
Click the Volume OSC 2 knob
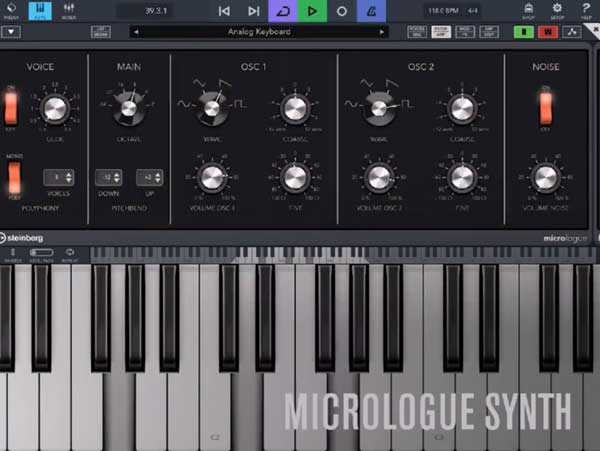[x=379, y=177]
